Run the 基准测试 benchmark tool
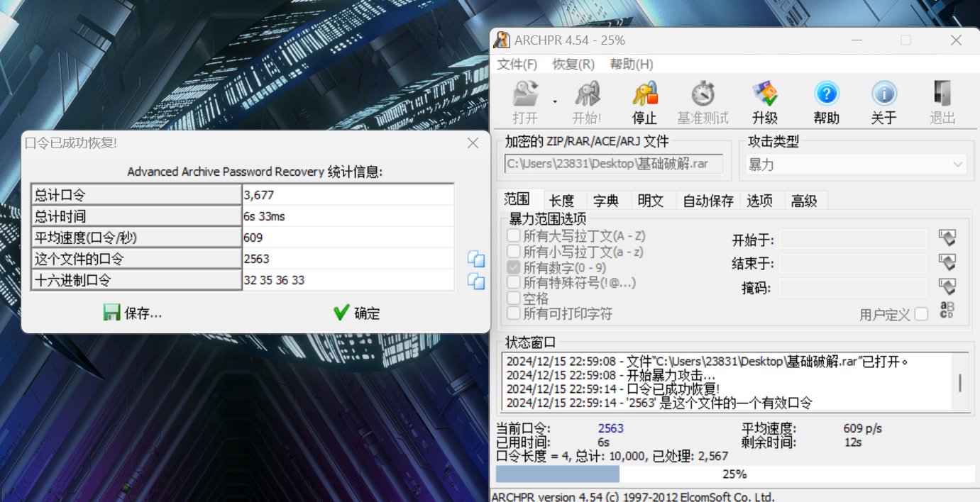 point(703,103)
